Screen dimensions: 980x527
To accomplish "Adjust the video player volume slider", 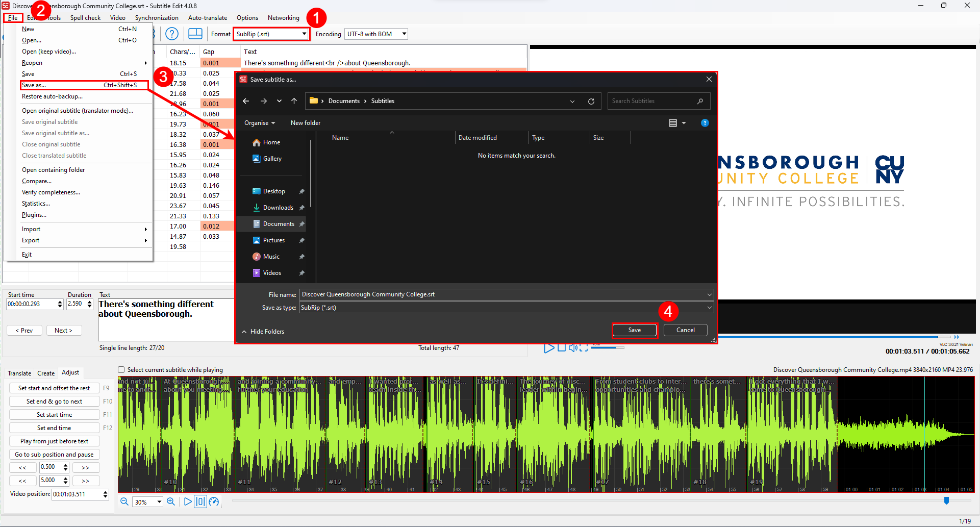I will 607,347.
